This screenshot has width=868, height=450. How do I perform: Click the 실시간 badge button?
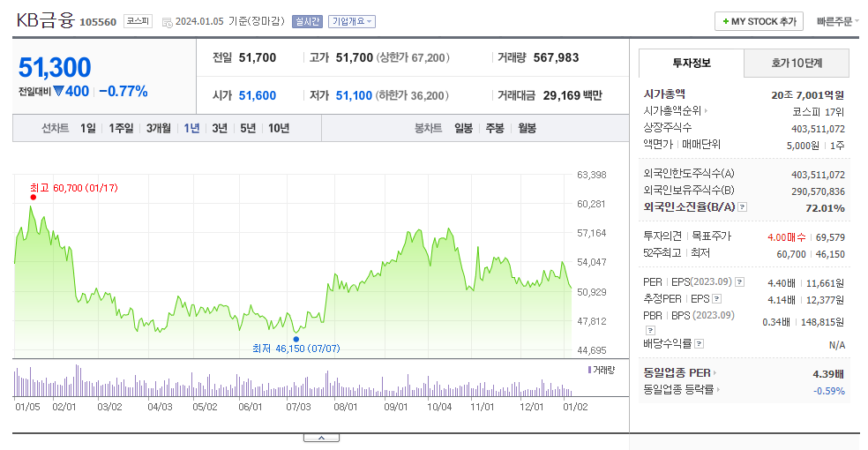[x=307, y=21]
